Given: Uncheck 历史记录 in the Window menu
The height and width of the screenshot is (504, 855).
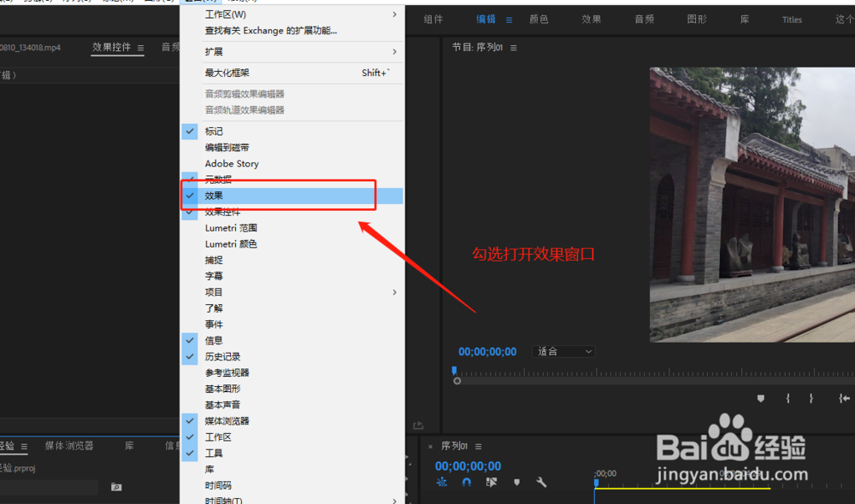Looking at the screenshot, I should click(x=292, y=356).
